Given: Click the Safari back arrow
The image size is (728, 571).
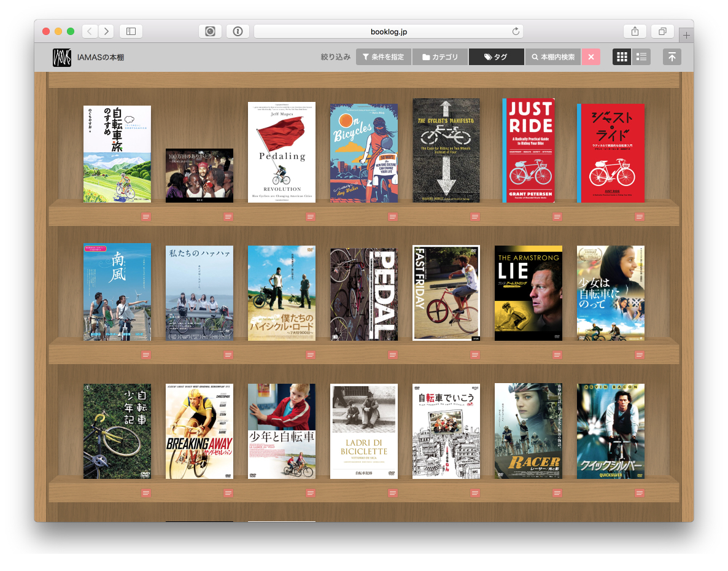Looking at the screenshot, I should [90, 31].
